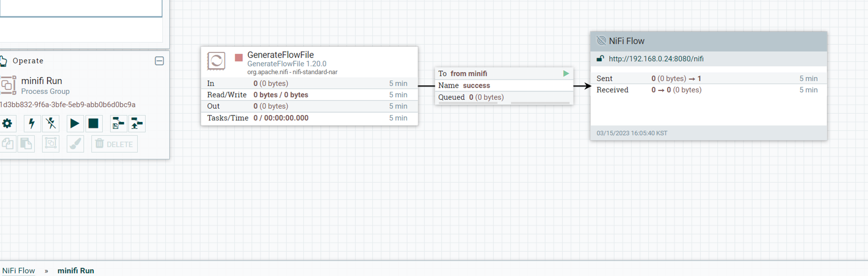This screenshot has height=276, width=868.
Task: Click the Create template icon
Action: pos(118,124)
